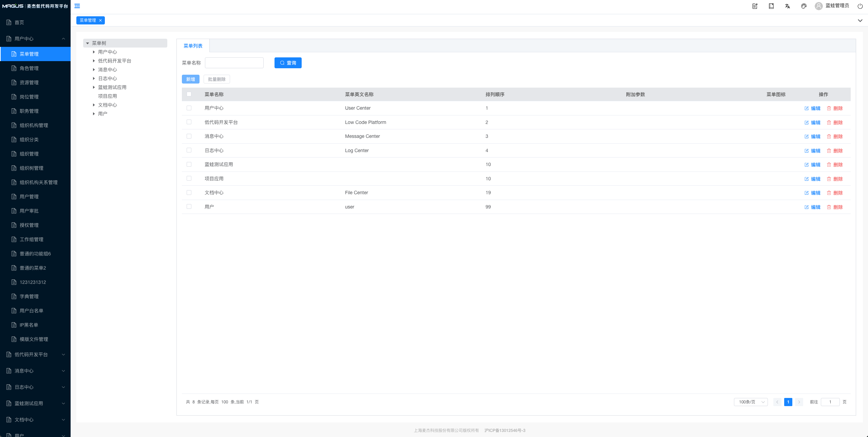868x437 pixels.
Task: Log out using the power icon
Action: coord(860,6)
